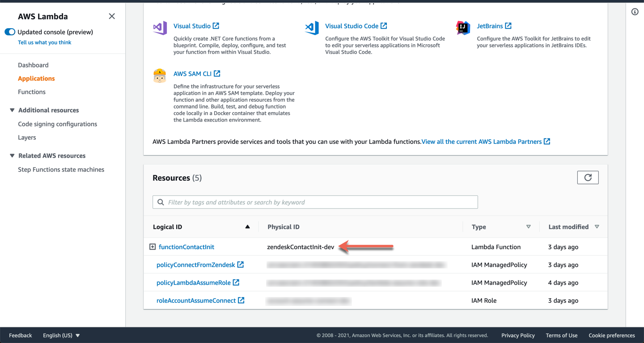Open the functionContactInit link
The width and height of the screenshot is (644, 343).
186,247
